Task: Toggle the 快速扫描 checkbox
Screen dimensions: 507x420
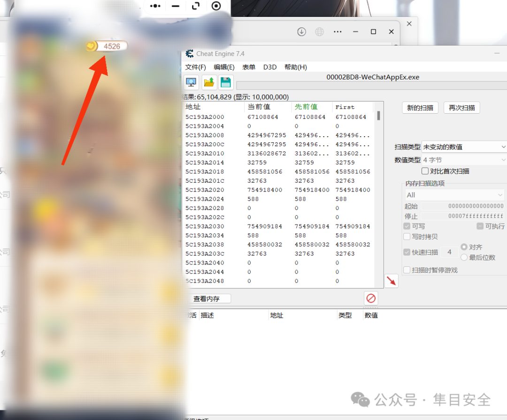Action: 407,252
